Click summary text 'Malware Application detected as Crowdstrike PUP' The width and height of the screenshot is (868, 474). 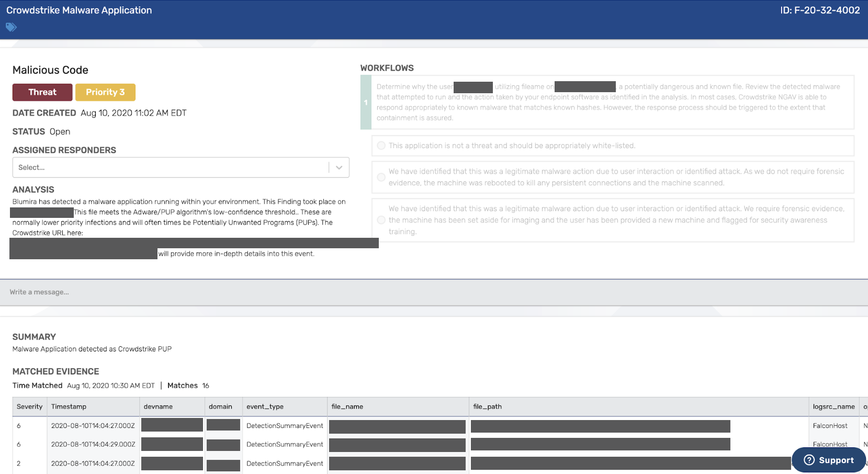coord(92,349)
